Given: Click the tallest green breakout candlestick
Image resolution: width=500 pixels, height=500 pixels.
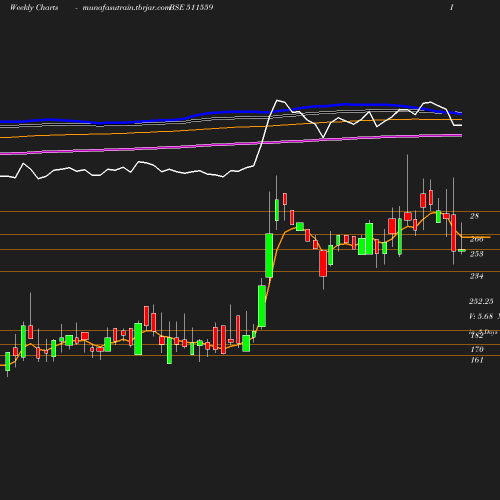Looking at the screenshot, I should (x=269, y=255).
